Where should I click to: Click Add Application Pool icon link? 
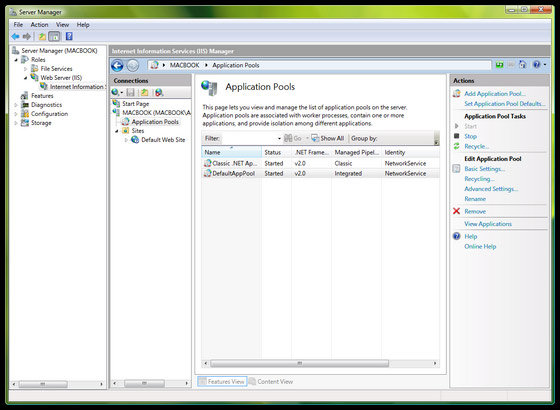[x=456, y=94]
